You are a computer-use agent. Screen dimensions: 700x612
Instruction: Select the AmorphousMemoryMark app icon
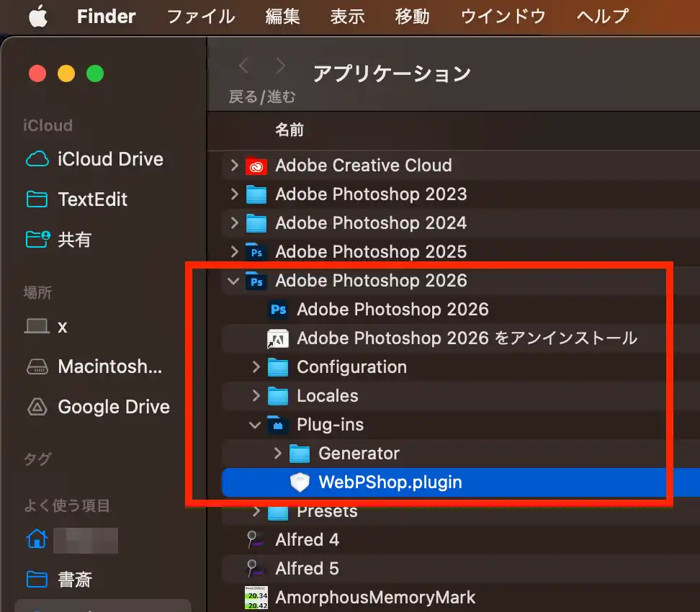(x=255, y=597)
